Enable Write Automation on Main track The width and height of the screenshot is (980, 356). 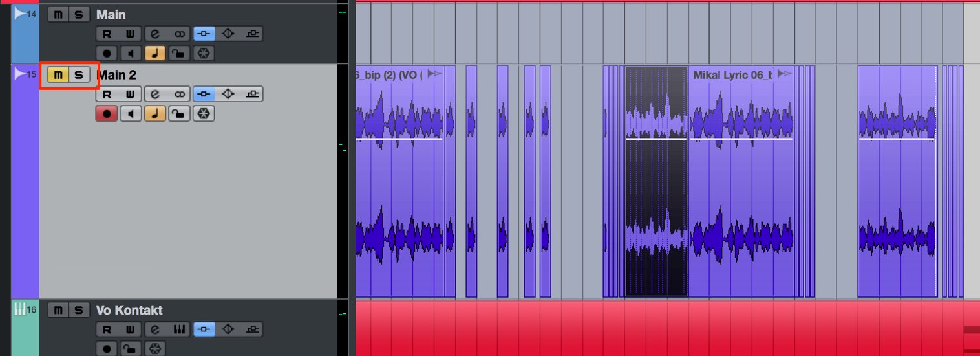click(x=130, y=34)
